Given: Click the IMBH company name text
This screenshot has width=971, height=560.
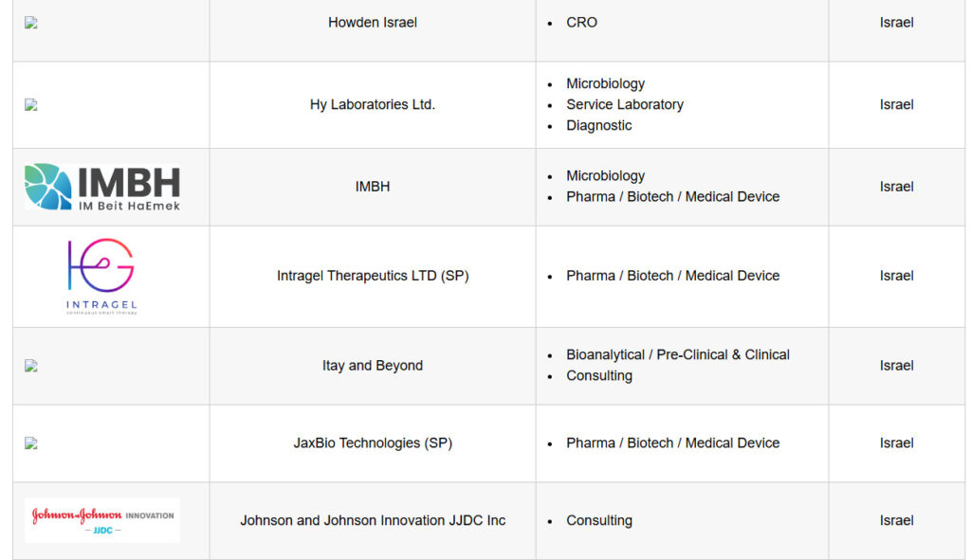Looking at the screenshot, I should pos(373,187).
